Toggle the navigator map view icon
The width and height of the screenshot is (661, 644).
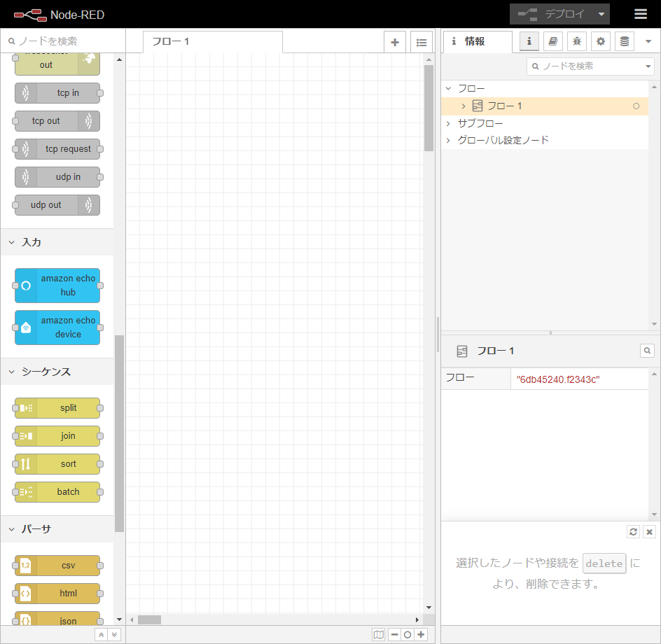(x=378, y=634)
